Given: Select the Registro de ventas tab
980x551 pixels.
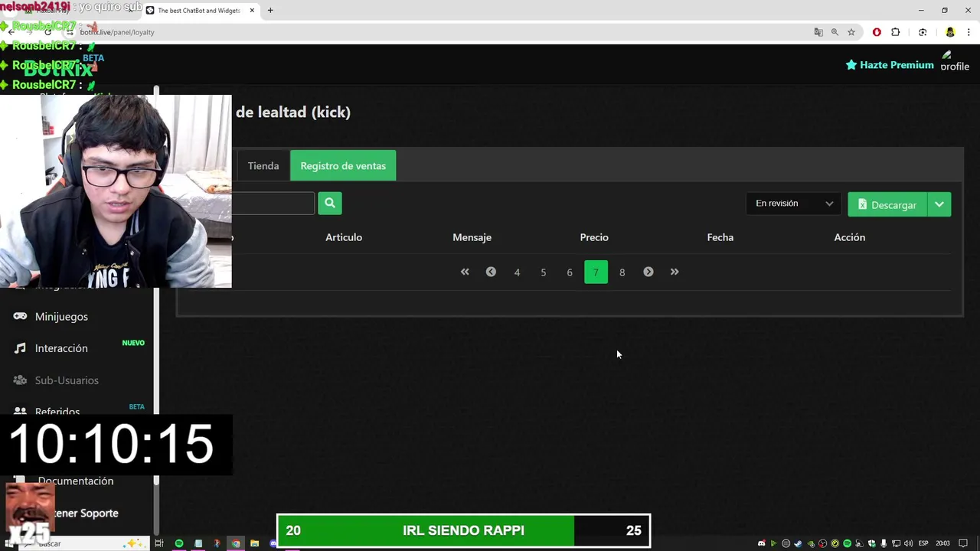Looking at the screenshot, I should pos(343,166).
